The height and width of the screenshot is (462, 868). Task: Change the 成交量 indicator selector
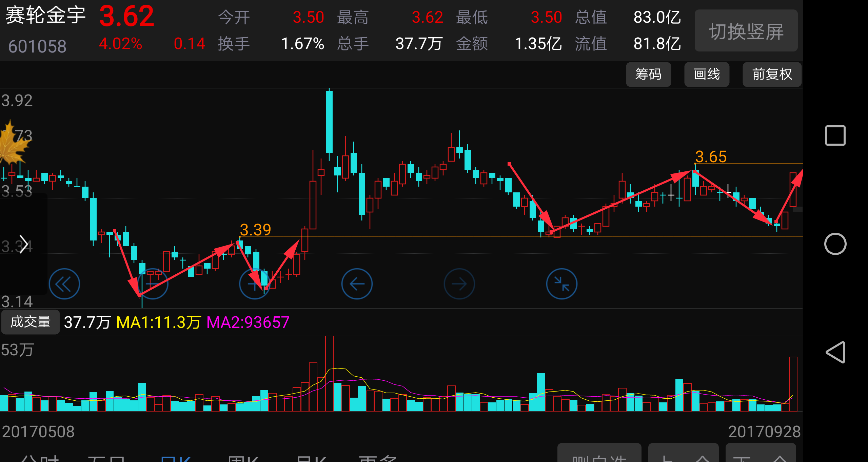tap(30, 322)
